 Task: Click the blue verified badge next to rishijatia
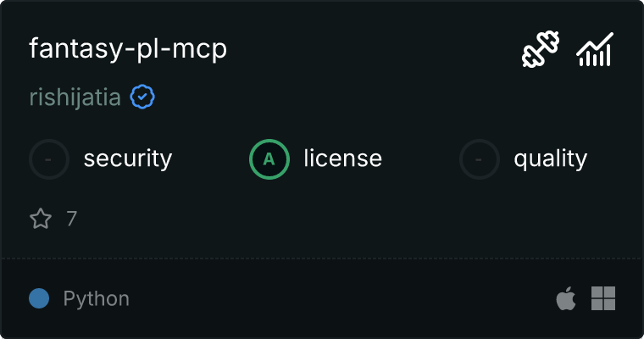[142, 97]
